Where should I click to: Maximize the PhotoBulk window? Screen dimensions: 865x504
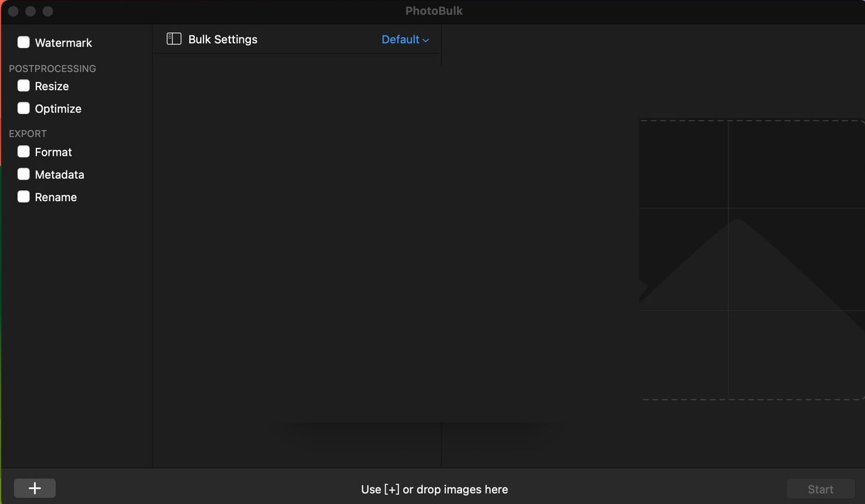pos(48,11)
